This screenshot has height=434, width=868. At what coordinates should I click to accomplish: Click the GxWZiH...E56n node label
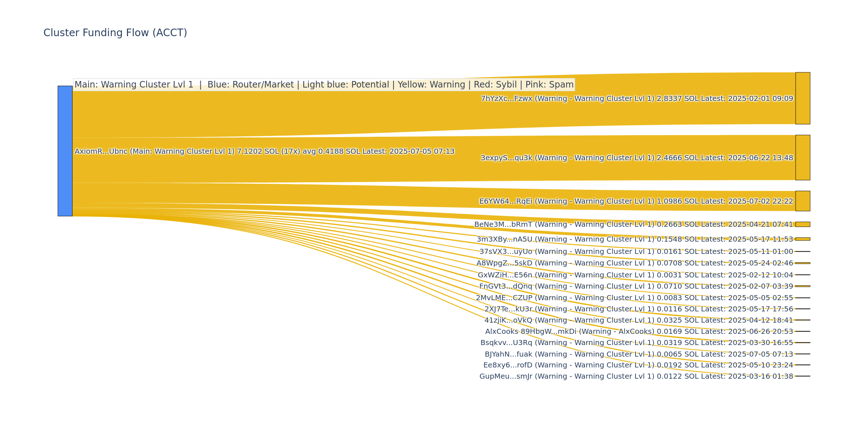tap(635, 275)
